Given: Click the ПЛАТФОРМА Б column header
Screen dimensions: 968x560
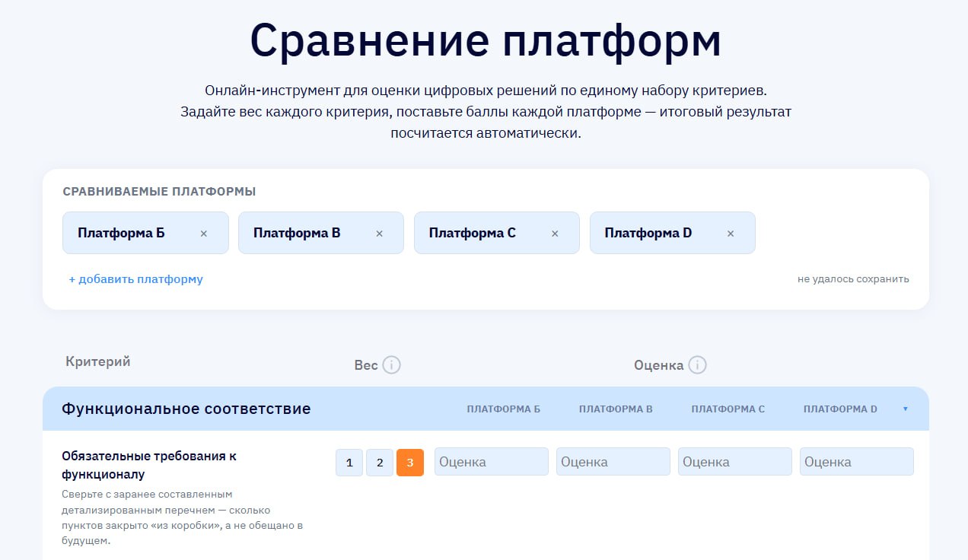Looking at the screenshot, I should click(504, 409).
